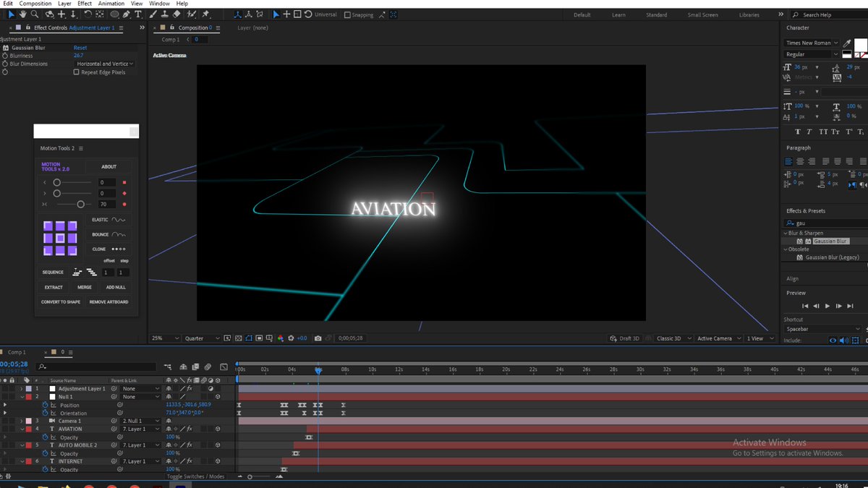The height and width of the screenshot is (488, 868).
Task: Select the Horizontal Type tool
Action: pos(138,14)
